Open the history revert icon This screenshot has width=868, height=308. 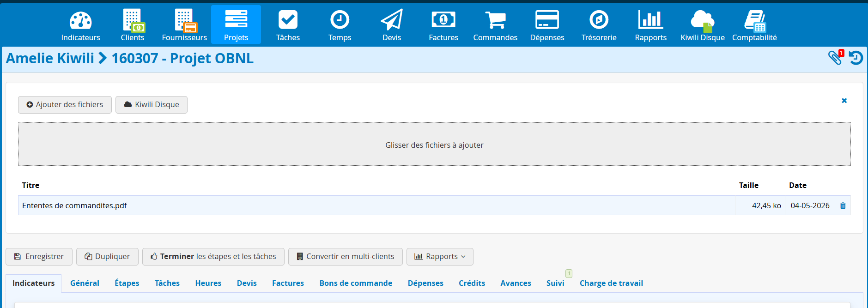(856, 58)
